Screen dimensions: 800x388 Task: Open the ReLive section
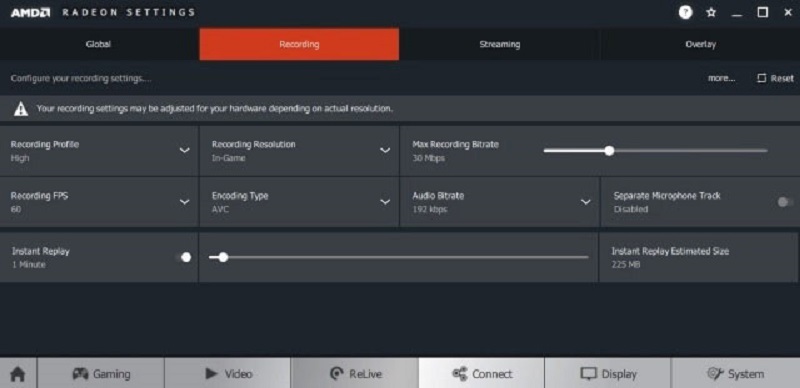pyautogui.click(x=355, y=374)
